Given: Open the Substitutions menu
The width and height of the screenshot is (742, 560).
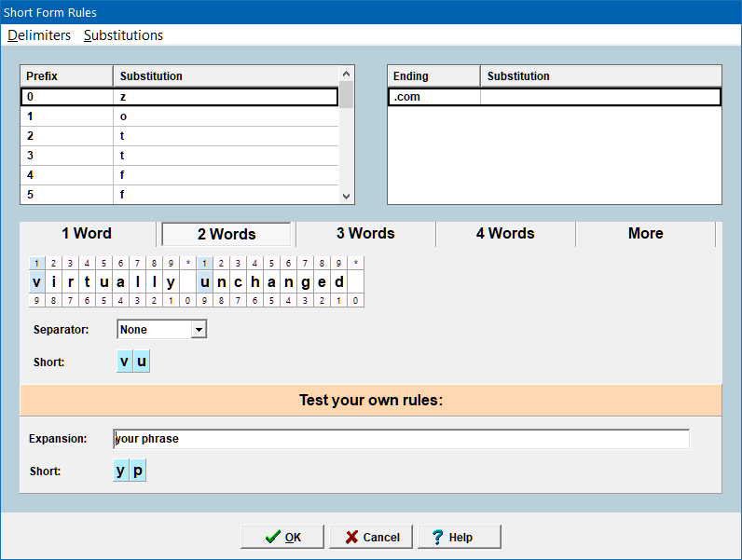Looking at the screenshot, I should click(123, 35).
